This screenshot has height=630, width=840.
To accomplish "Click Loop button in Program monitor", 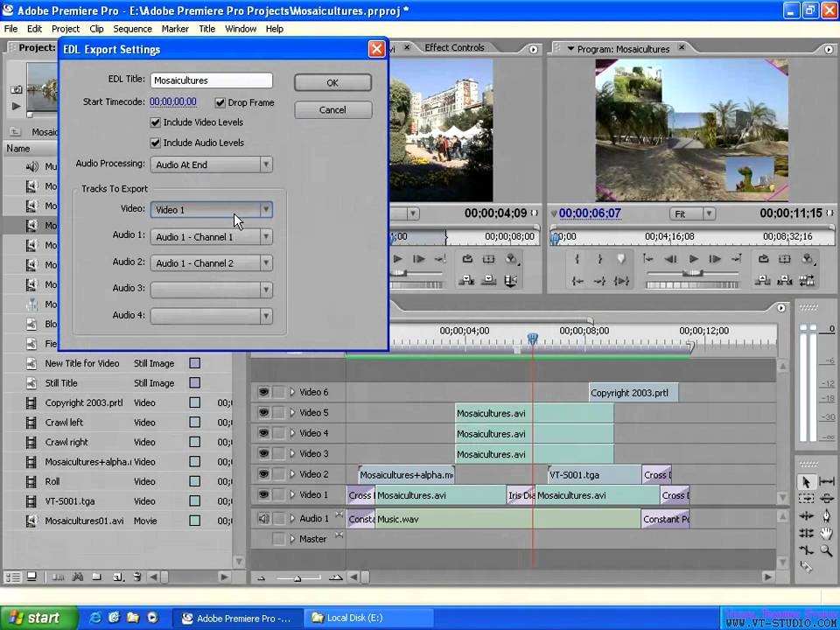I will pos(763,259).
